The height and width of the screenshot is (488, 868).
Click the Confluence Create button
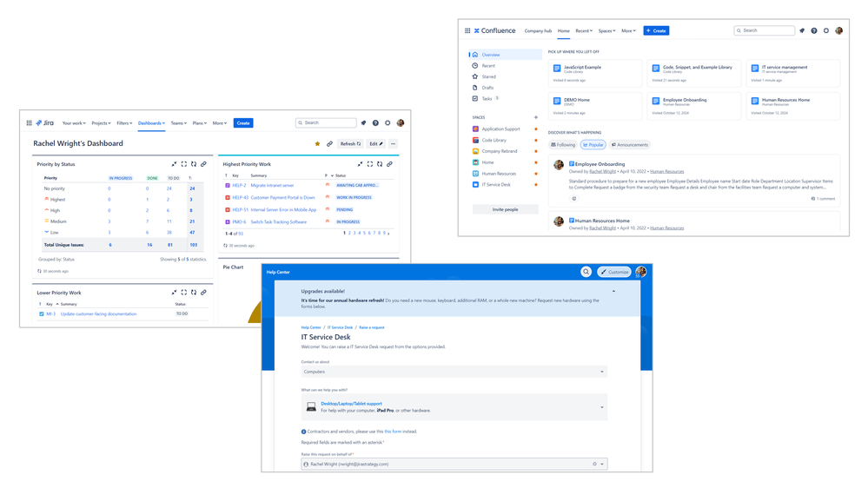656,30
